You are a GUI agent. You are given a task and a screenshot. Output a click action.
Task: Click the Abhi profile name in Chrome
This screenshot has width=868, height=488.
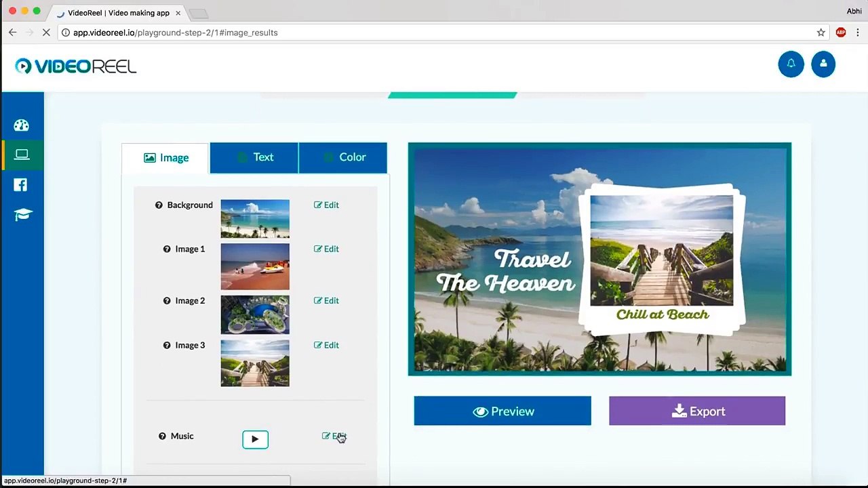click(854, 11)
